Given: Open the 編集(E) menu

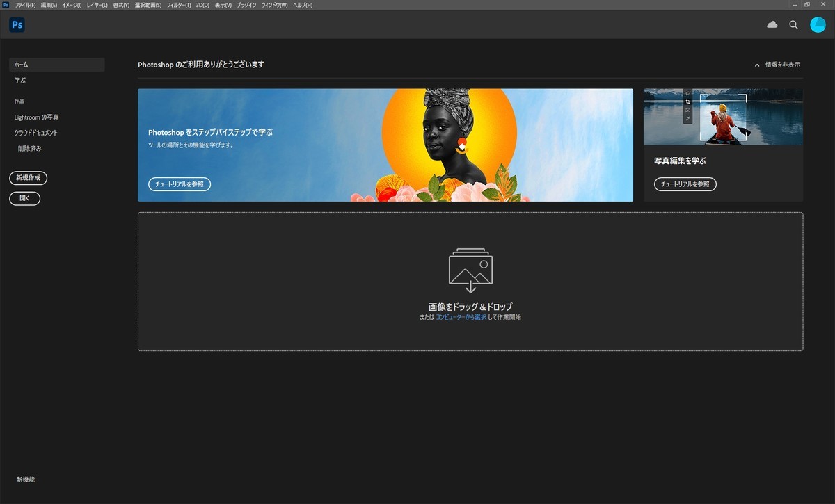Looking at the screenshot, I should [x=49, y=5].
